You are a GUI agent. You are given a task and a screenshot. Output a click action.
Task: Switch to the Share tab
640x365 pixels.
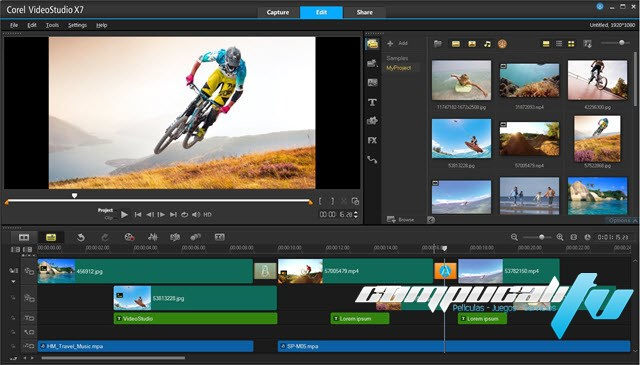(x=364, y=12)
